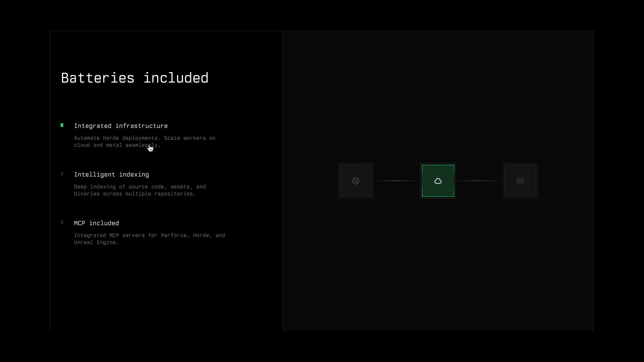Click connector line between indexing and cloud tiles

point(397,181)
